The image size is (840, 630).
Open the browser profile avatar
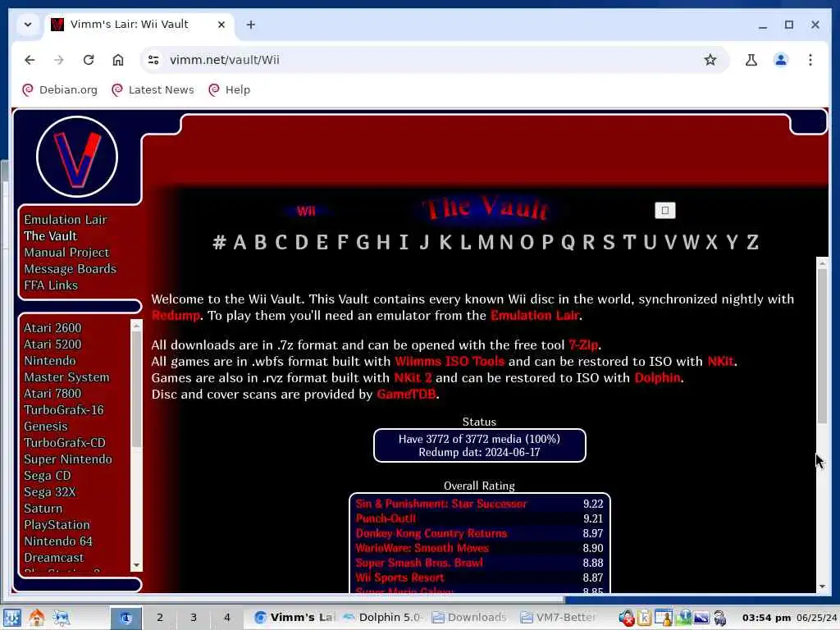click(x=781, y=60)
